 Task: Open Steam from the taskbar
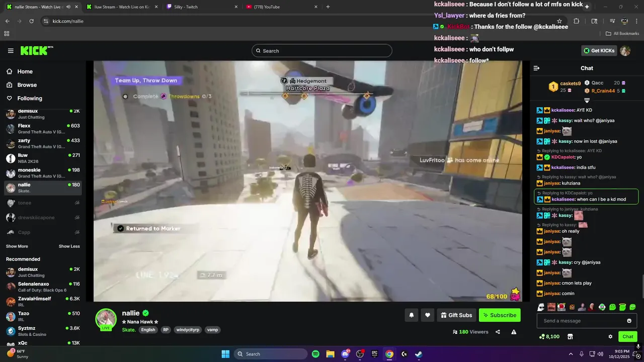pos(419,354)
